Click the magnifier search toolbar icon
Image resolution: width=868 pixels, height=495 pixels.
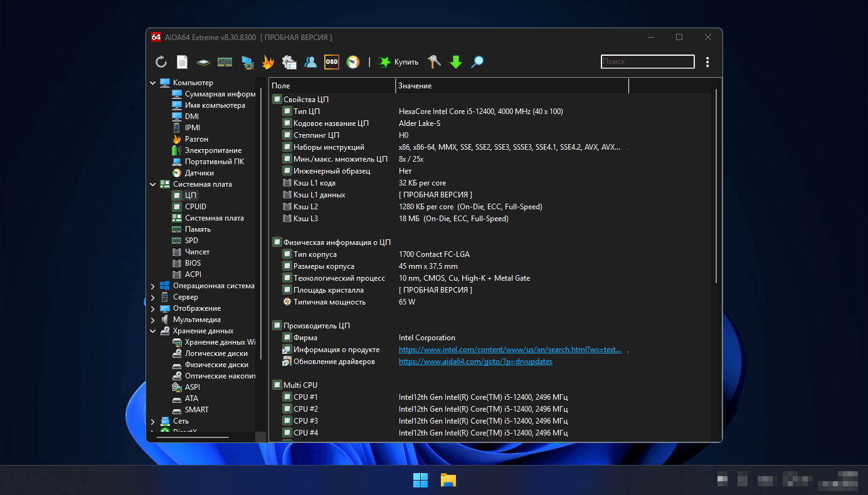[477, 61]
